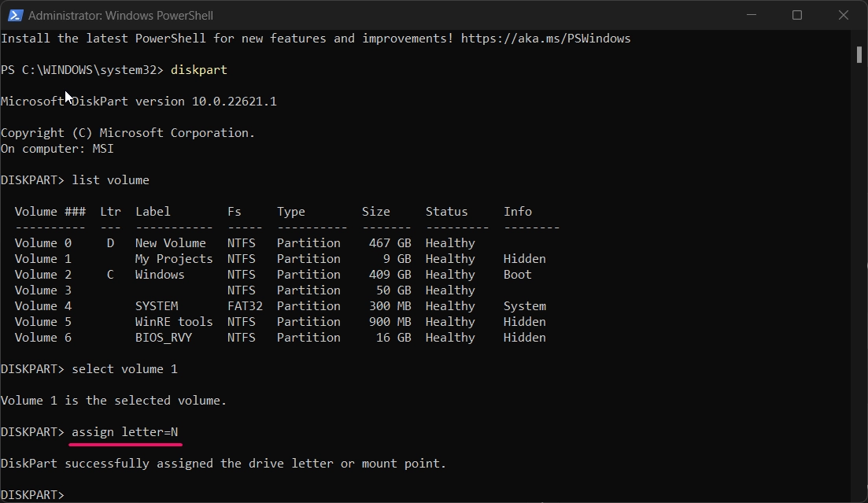Click the 'FAT32' file system value

245,306
